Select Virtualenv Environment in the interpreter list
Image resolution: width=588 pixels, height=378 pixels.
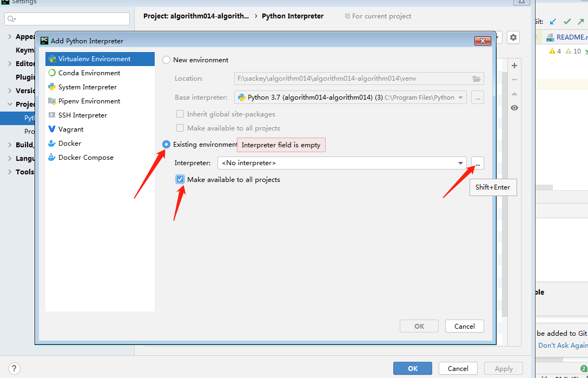[100, 59]
